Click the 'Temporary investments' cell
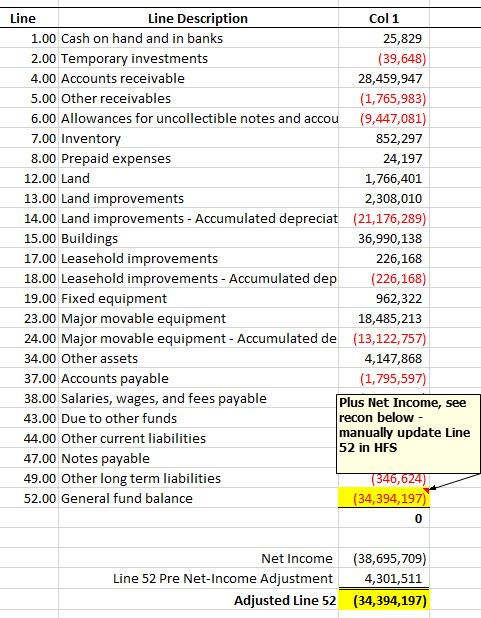The image size is (481, 618). point(198,58)
